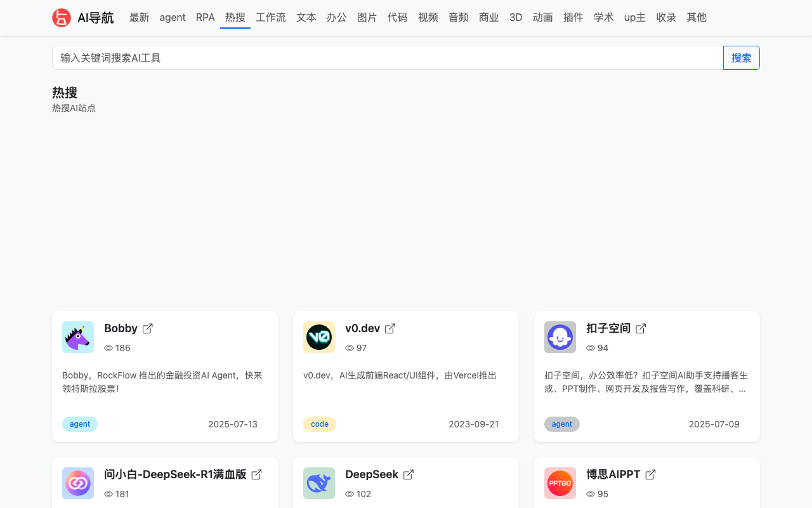Open the 最新 nav tab
The width and height of the screenshot is (812, 508).
140,18
